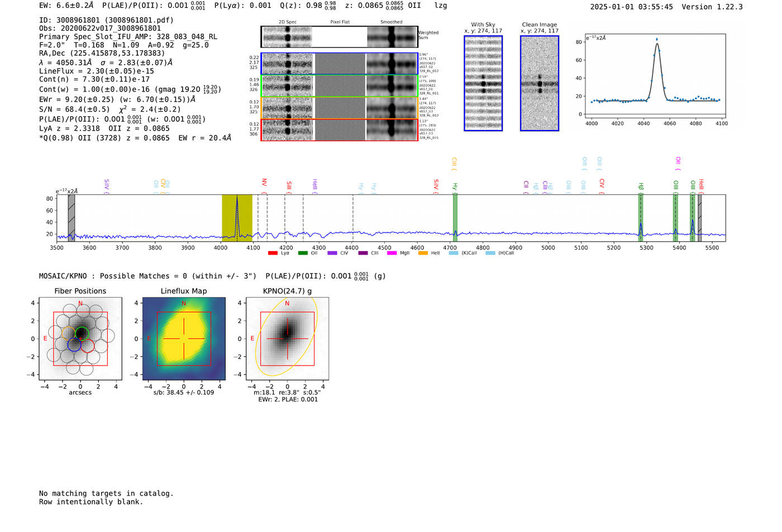This screenshot has height=532, width=782.
Task: Open the KPNO(24.7) g image
Action: 287,339
